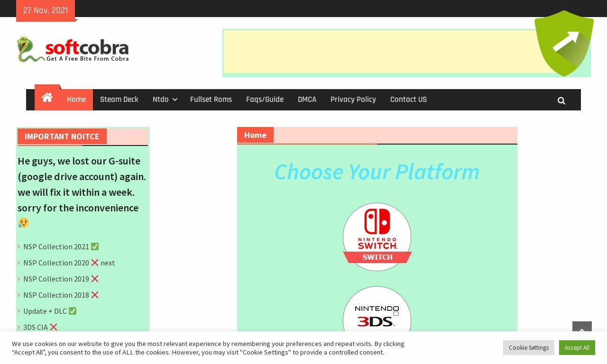
Task: Open the Faqs/Guide page
Action: point(265,100)
